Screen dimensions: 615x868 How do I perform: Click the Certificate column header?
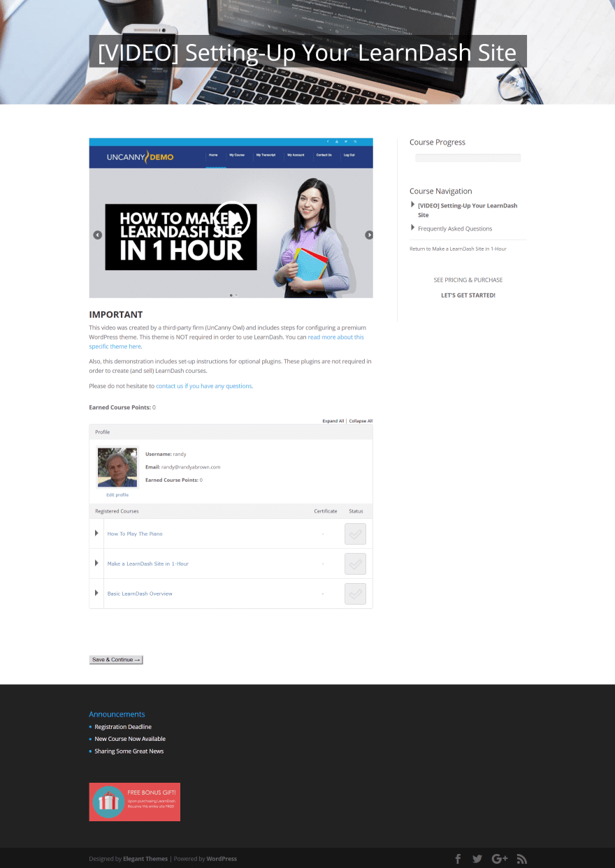[326, 511]
